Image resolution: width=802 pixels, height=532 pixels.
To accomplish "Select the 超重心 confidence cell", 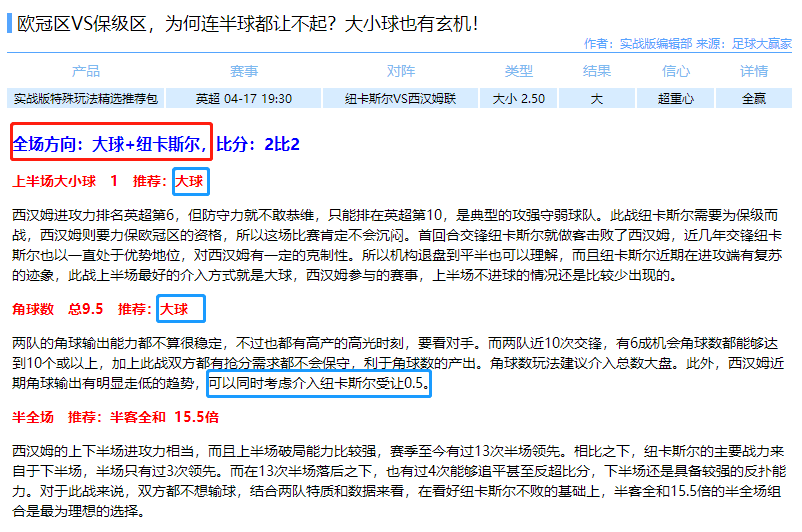I will (x=676, y=98).
